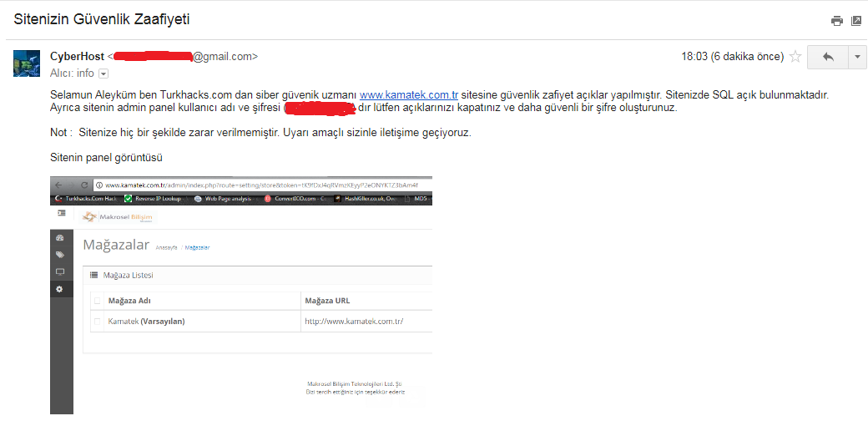Click the Makrosel Bilişim logo

pos(116,217)
